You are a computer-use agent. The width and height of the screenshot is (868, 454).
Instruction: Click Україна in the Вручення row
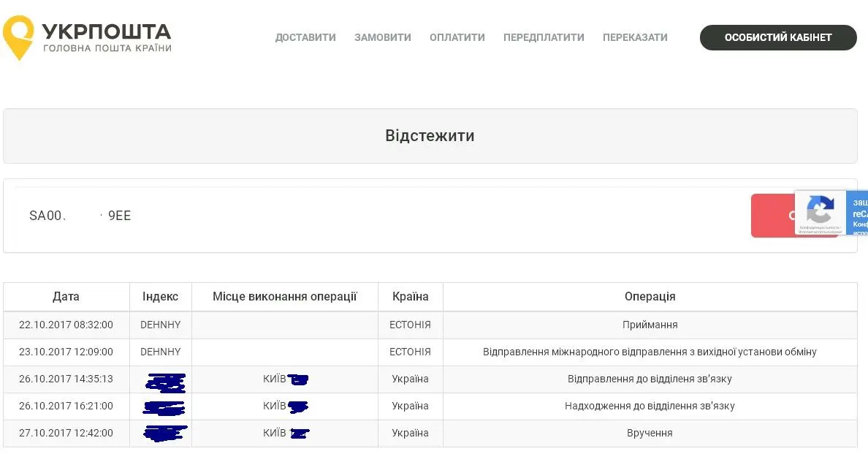(410, 434)
